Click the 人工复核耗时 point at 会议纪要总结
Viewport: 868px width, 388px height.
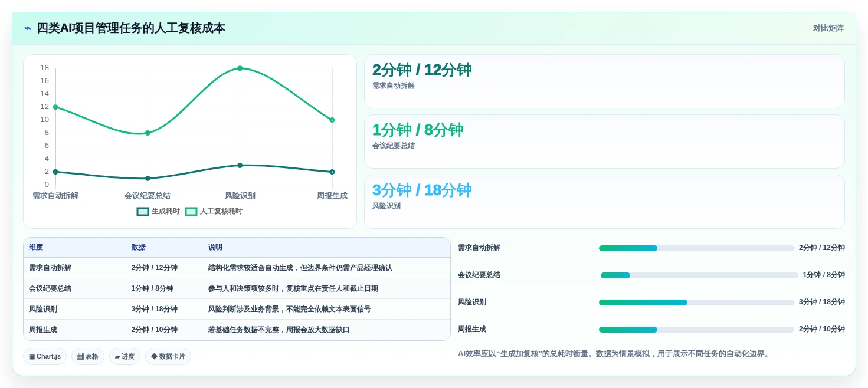click(x=148, y=133)
